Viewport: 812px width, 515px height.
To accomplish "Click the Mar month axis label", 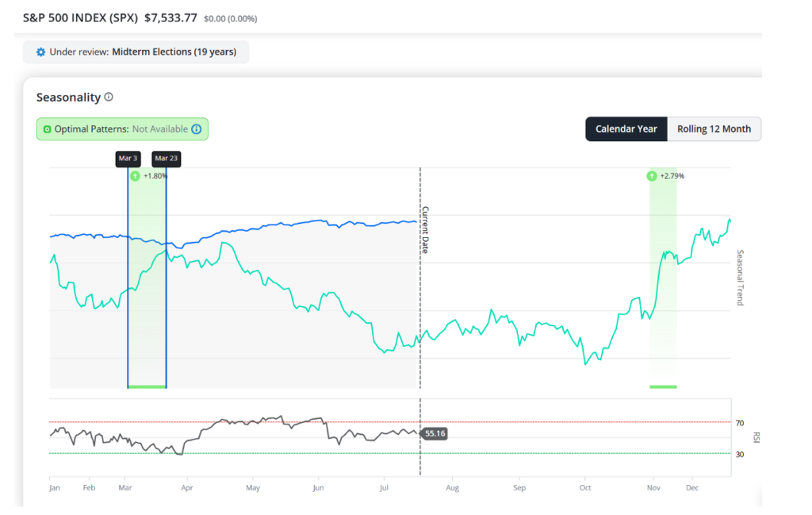I will (x=125, y=488).
